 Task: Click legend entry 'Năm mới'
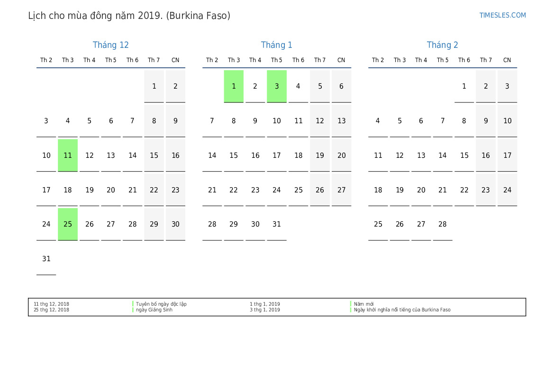(x=363, y=304)
